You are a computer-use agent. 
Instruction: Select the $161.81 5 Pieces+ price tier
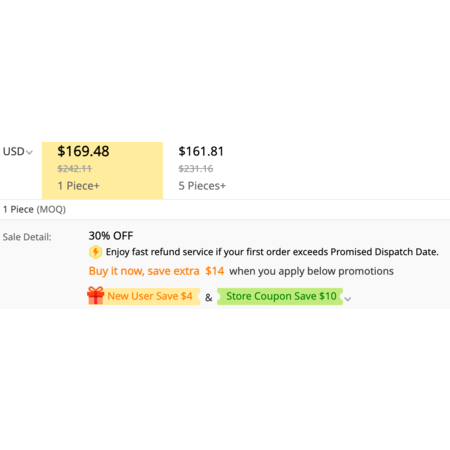click(202, 168)
